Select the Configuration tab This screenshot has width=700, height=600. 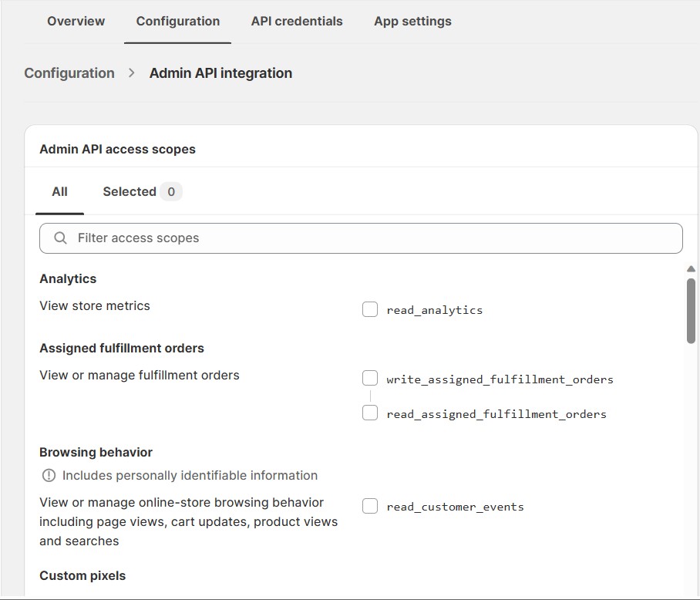coord(177,21)
